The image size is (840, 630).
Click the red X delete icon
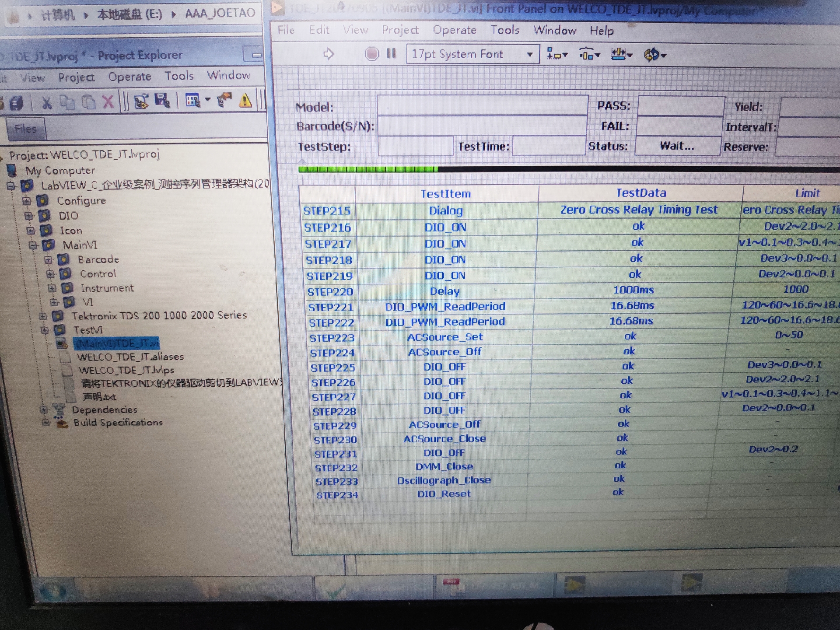[x=107, y=102]
